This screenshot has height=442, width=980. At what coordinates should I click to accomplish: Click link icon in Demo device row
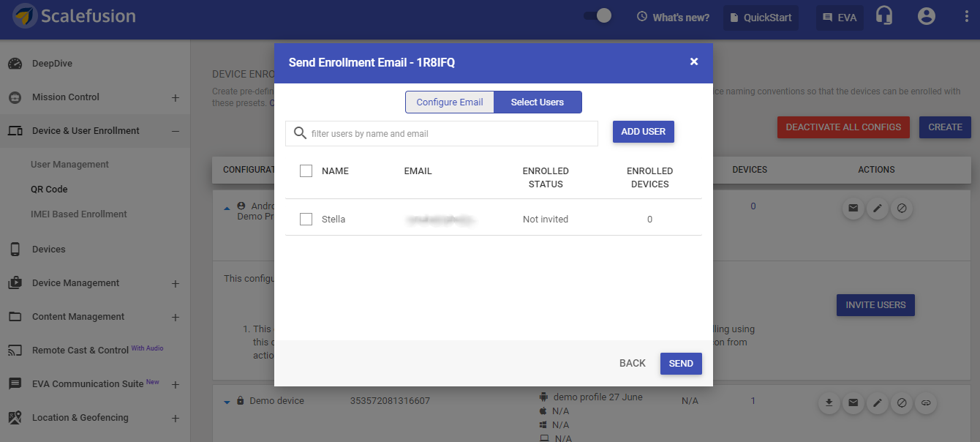coord(926,402)
